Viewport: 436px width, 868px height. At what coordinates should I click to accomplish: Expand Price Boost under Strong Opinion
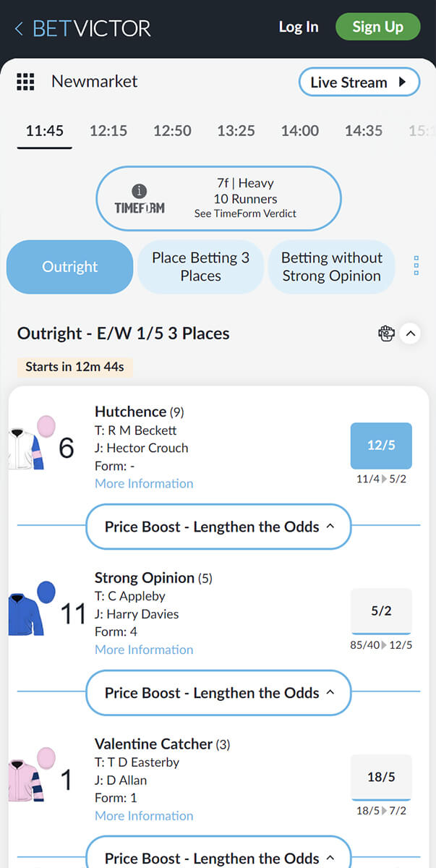click(x=218, y=693)
